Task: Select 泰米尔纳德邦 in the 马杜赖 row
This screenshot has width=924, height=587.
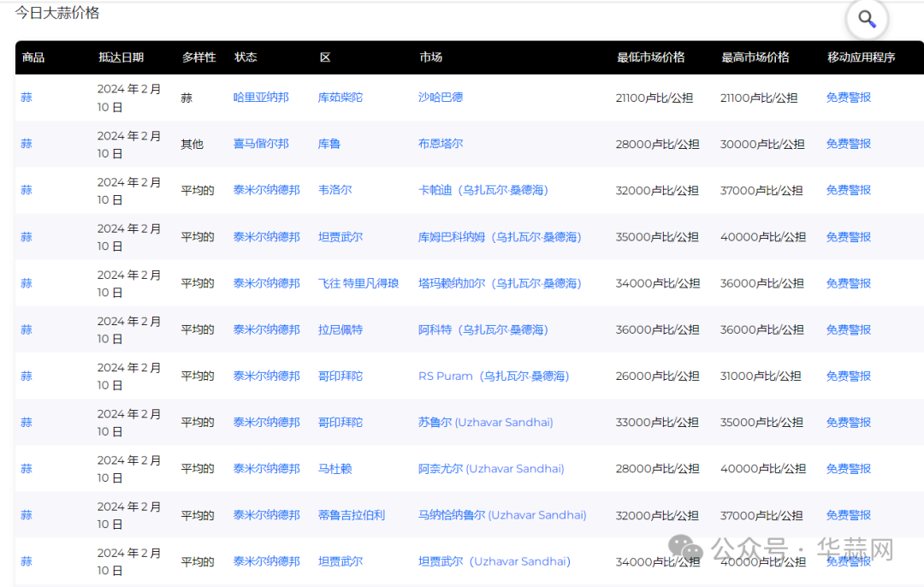Action: tap(266, 469)
